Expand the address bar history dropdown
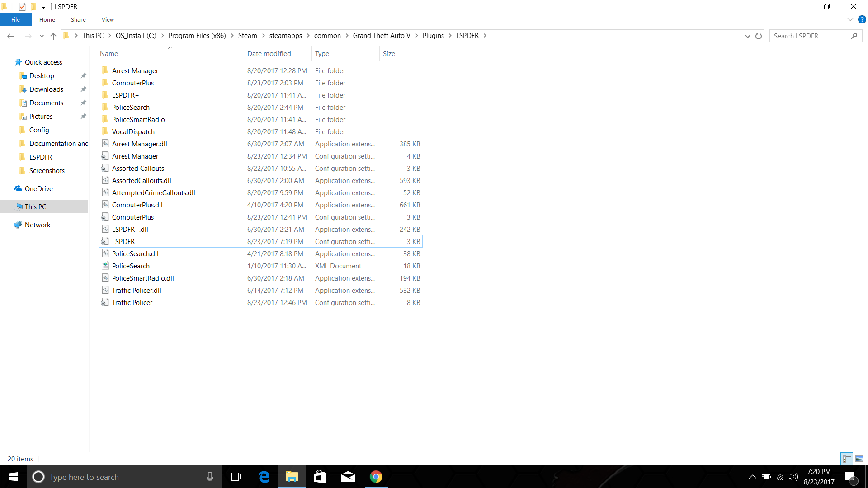This screenshot has height=488, width=868. tap(747, 36)
